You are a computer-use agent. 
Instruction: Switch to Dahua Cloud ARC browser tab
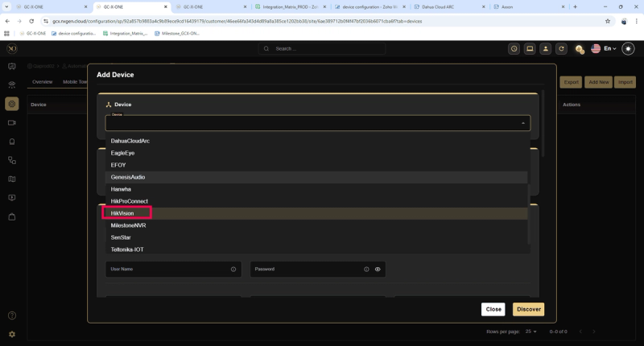tap(450, 7)
